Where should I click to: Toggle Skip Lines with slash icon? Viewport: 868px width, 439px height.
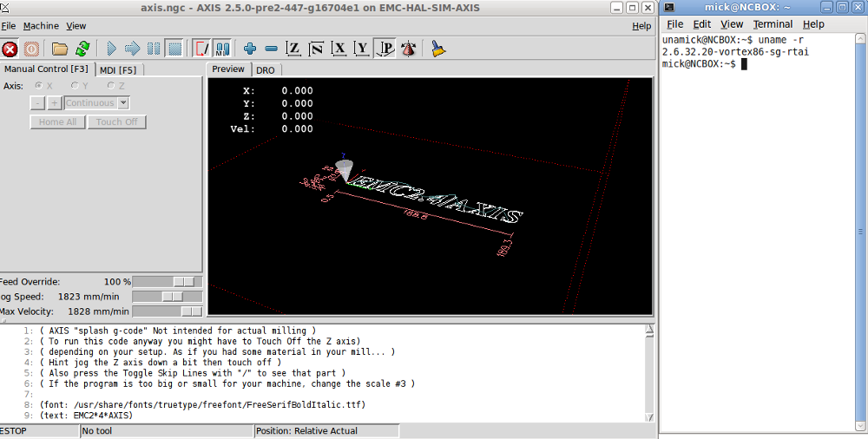(x=202, y=49)
